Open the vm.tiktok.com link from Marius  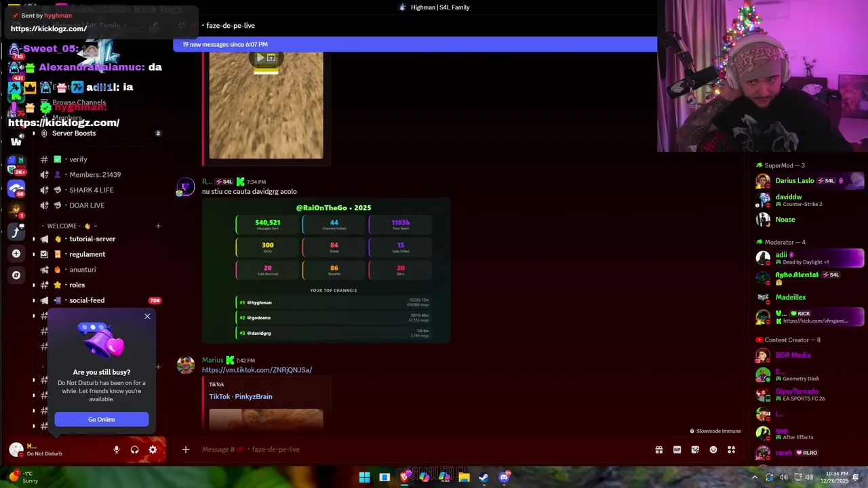(x=257, y=370)
